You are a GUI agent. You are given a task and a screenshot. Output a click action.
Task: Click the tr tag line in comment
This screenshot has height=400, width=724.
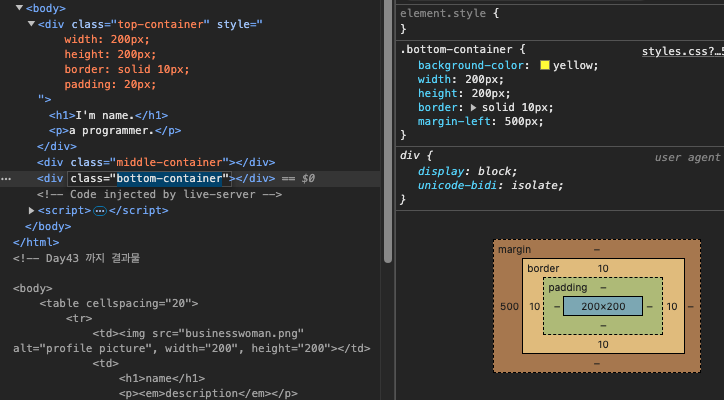click(79, 318)
